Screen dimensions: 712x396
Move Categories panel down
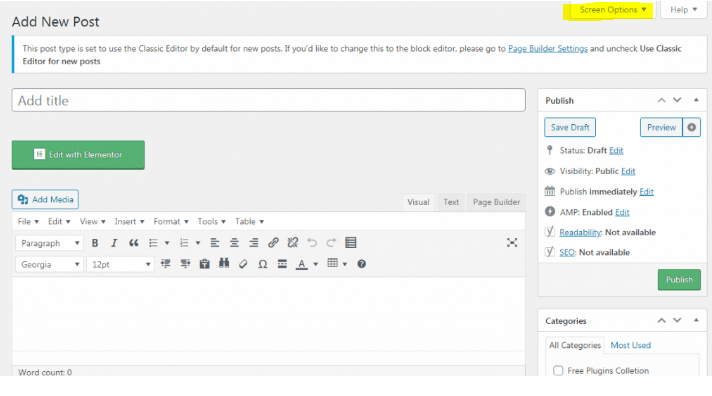tap(677, 320)
